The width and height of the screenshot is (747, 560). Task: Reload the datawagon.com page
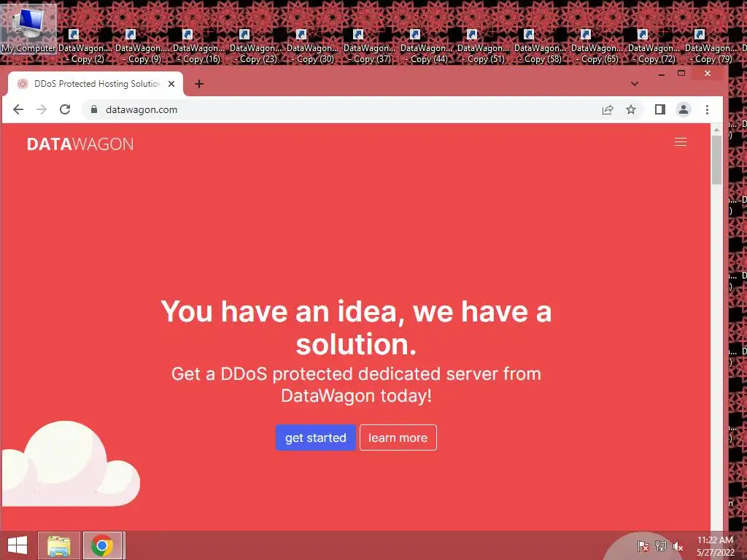pyautogui.click(x=65, y=109)
